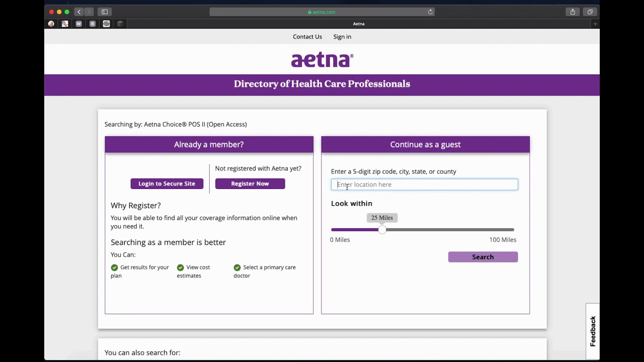
Task: Click the Register Now button
Action: click(250, 184)
